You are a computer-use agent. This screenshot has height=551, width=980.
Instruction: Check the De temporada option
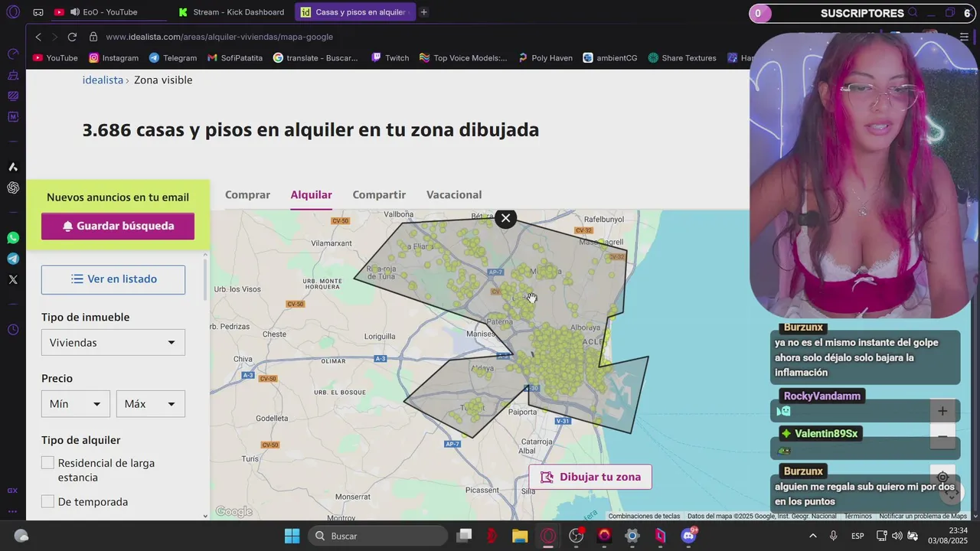pyautogui.click(x=47, y=501)
